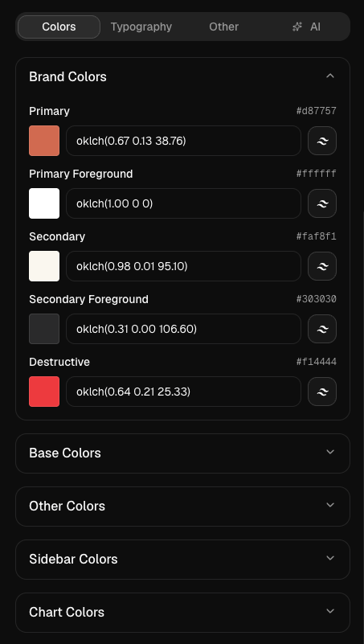Switch to the Colors tab
Screen dimensions: 364x644
tap(59, 27)
